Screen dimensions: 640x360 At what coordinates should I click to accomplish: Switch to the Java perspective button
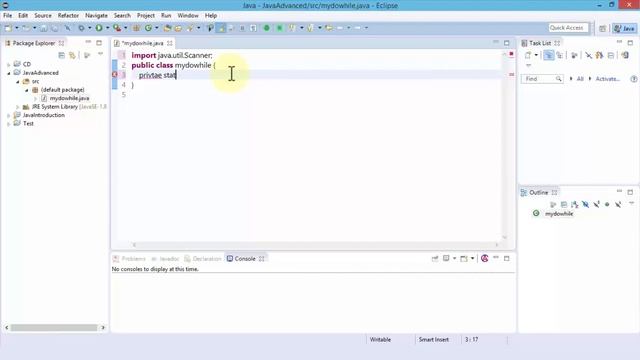625,28
